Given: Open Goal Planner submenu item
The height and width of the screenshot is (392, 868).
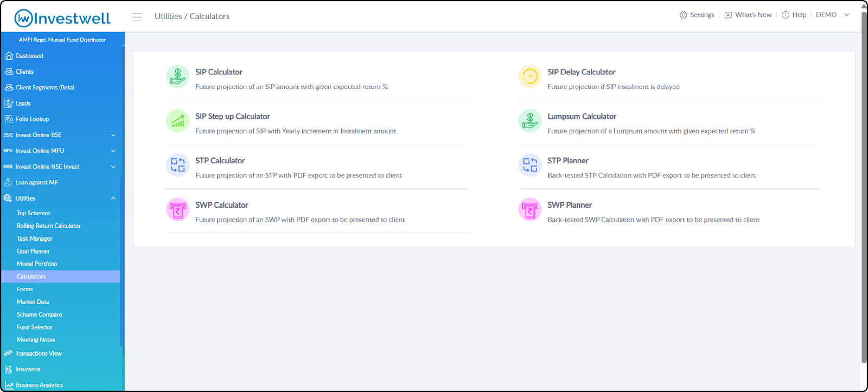Looking at the screenshot, I should coord(33,252).
